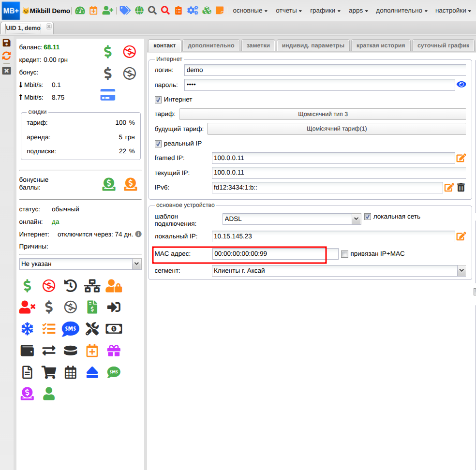Click the dark close X icon in sidebar

(7, 71)
